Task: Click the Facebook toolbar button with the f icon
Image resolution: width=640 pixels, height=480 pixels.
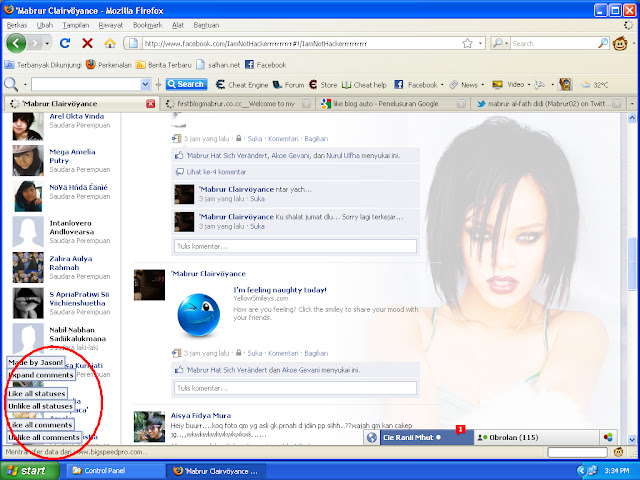Action: [x=416, y=84]
